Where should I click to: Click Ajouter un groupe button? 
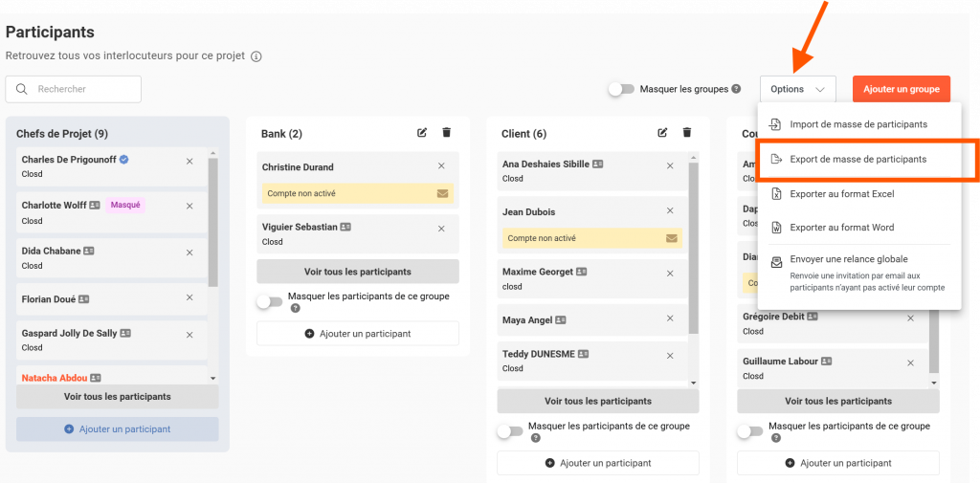pyautogui.click(x=901, y=89)
